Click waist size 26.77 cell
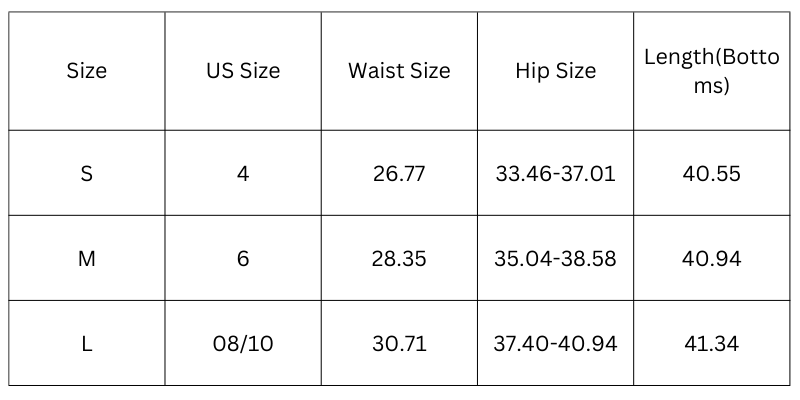The width and height of the screenshot is (800, 400). point(399,173)
